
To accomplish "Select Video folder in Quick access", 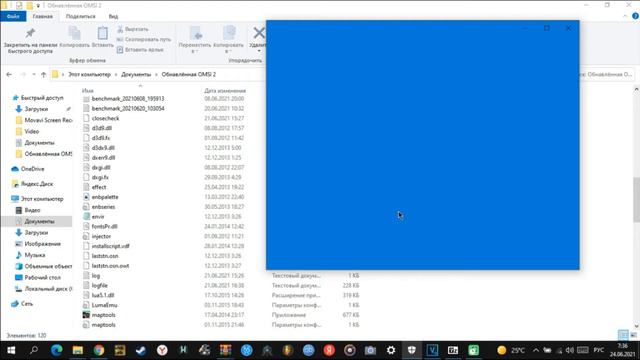I will (27, 131).
